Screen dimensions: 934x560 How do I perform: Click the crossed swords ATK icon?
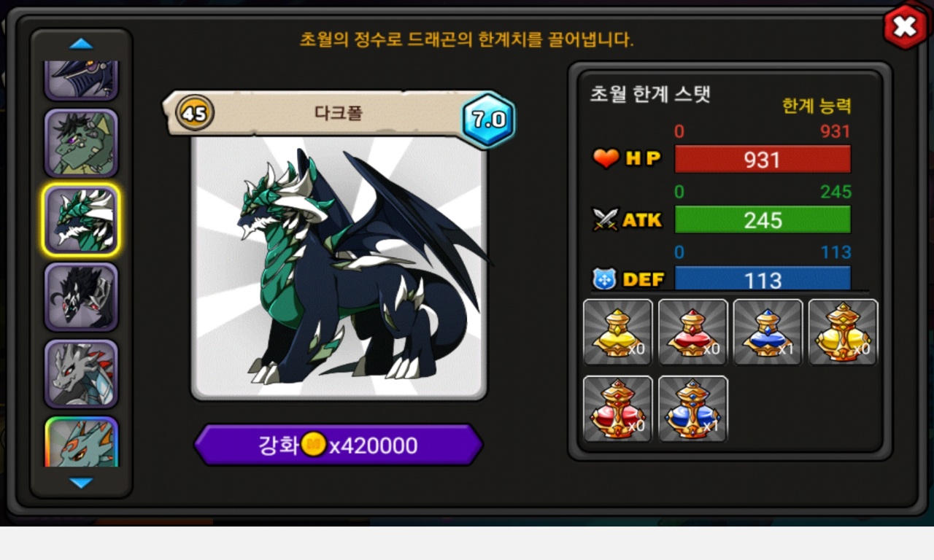(x=606, y=219)
